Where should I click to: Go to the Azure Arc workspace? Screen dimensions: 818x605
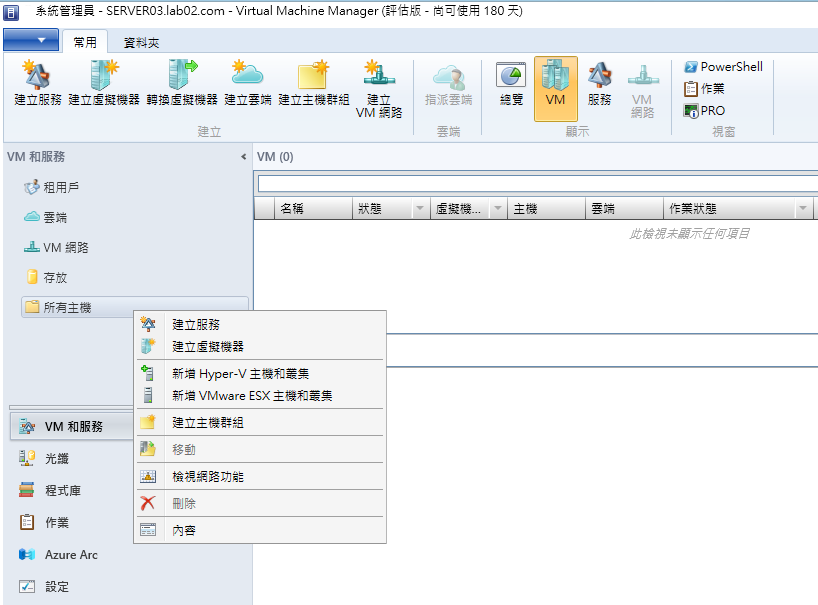[x=71, y=554]
